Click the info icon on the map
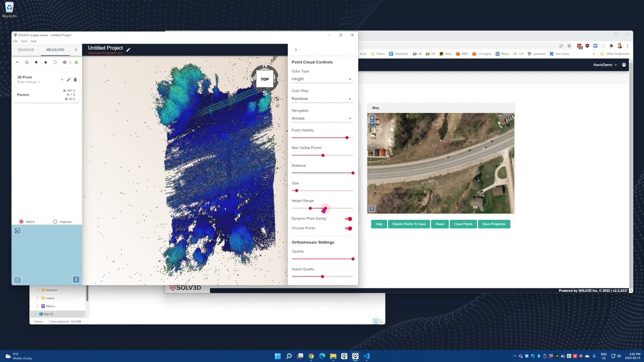 click(x=372, y=209)
